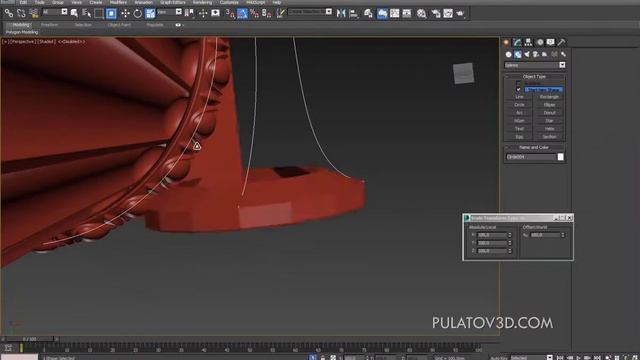The width and height of the screenshot is (640, 360).
Task: Open the Select by Name dialog
Action: (x=86, y=13)
